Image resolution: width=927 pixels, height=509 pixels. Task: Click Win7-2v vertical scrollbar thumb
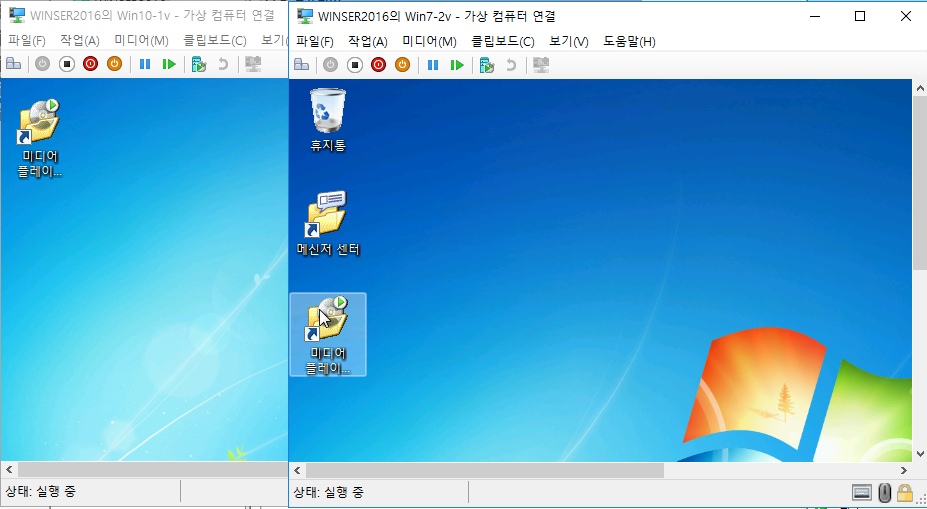click(920, 184)
